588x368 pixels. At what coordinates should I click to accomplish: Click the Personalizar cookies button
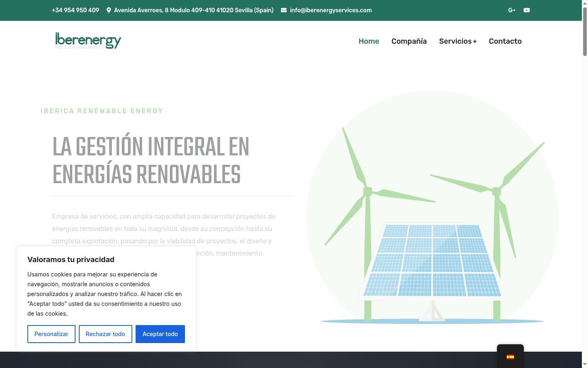51,334
